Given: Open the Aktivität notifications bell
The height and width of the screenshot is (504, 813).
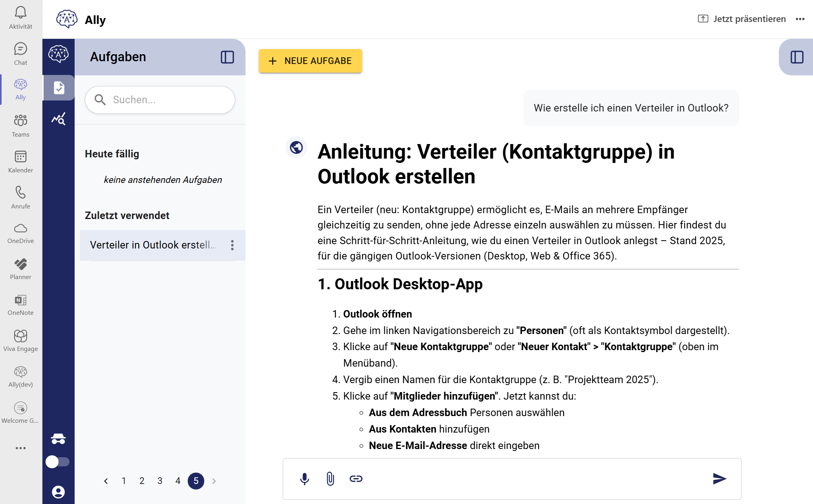Looking at the screenshot, I should 20,18.
